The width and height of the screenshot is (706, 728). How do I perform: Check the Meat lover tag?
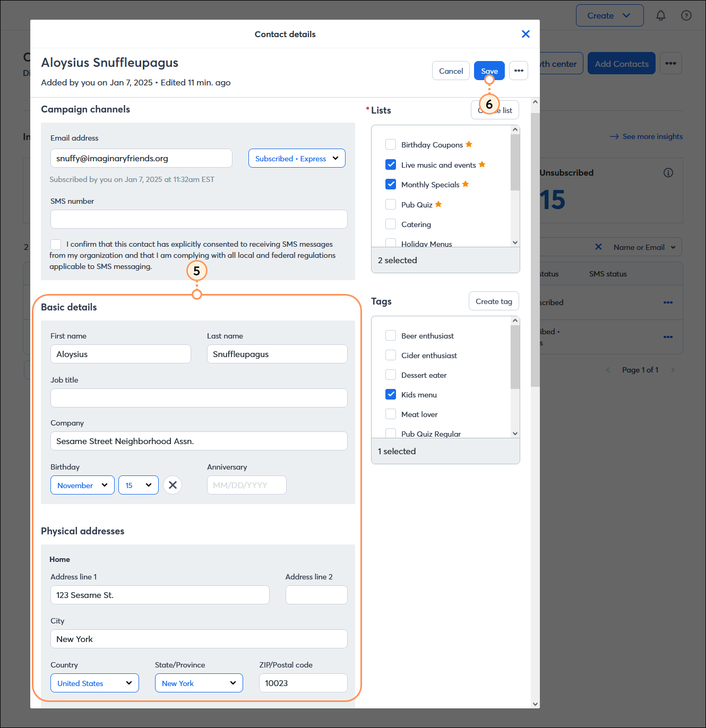coord(391,414)
